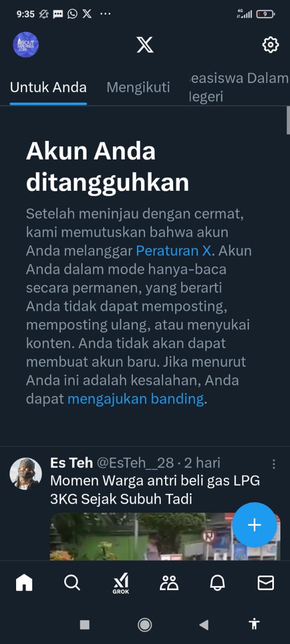
Task: Open Communities people icon
Action: (169, 583)
